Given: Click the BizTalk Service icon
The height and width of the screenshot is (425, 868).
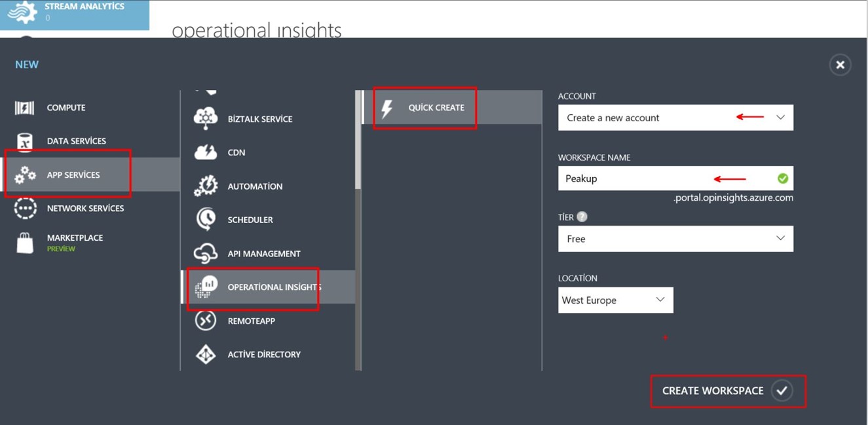Looking at the screenshot, I should (206, 119).
